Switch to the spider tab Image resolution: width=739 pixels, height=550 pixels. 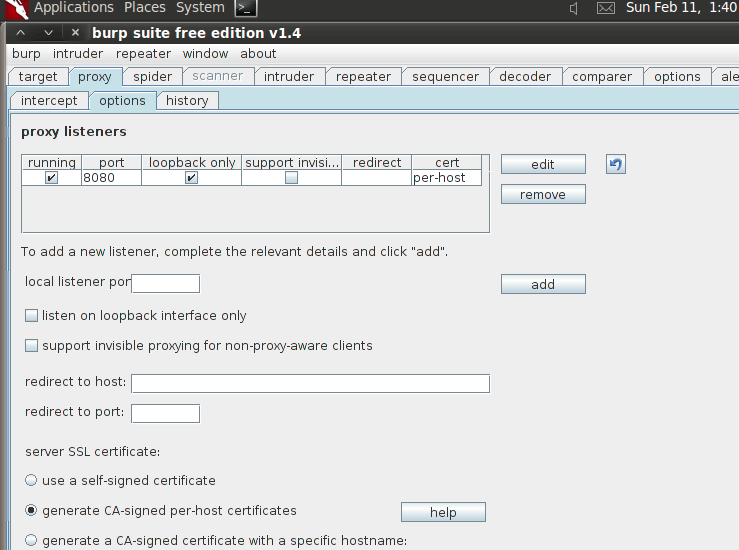coord(152,77)
